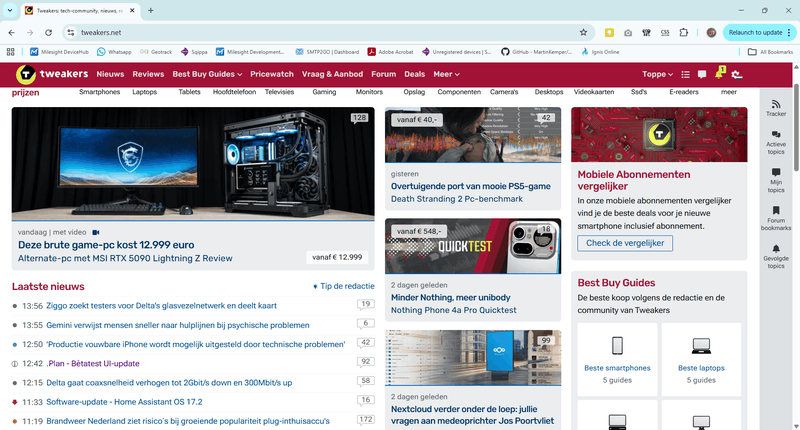Image resolution: width=800 pixels, height=430 pixels.
Task: Open Deze brute game-pc article headline
Action: 106,245
